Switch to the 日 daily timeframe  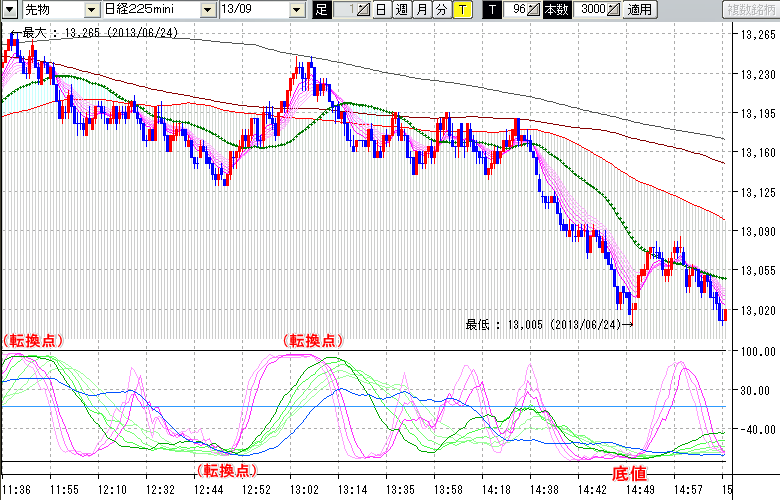coord(381,10)
